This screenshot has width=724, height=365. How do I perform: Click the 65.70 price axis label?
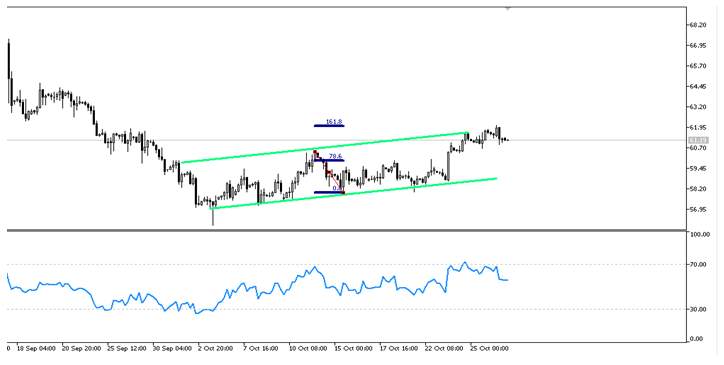pyautogui.click(x=697, y=66)
